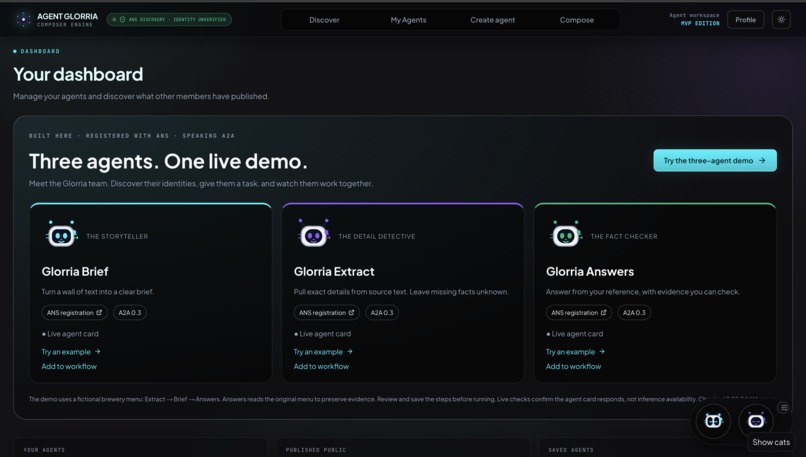Select the Compose tab
This screenshot has height=457, width=806.
577,20
